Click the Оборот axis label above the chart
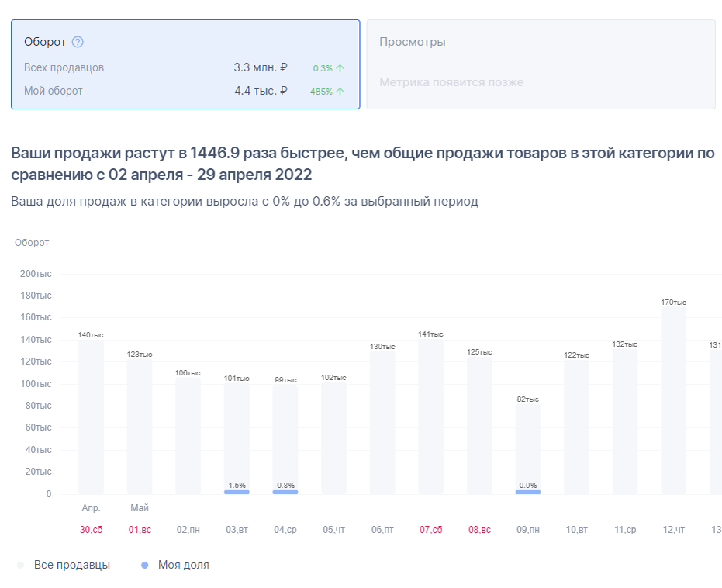This screenshot has height=588, width=722. tap(33, 242)
